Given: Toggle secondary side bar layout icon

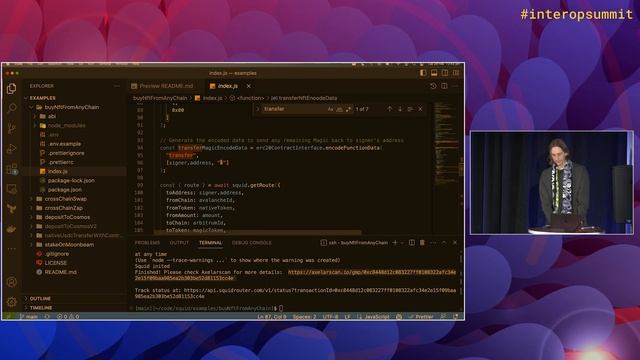Looking at the screenshot, I should [445, 73].
